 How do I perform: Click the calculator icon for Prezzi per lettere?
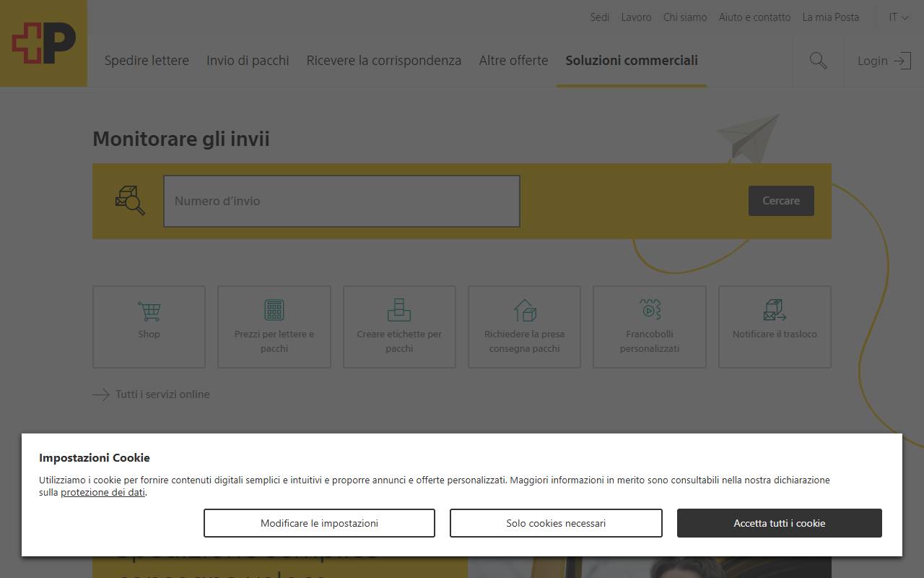coord(274,310)
